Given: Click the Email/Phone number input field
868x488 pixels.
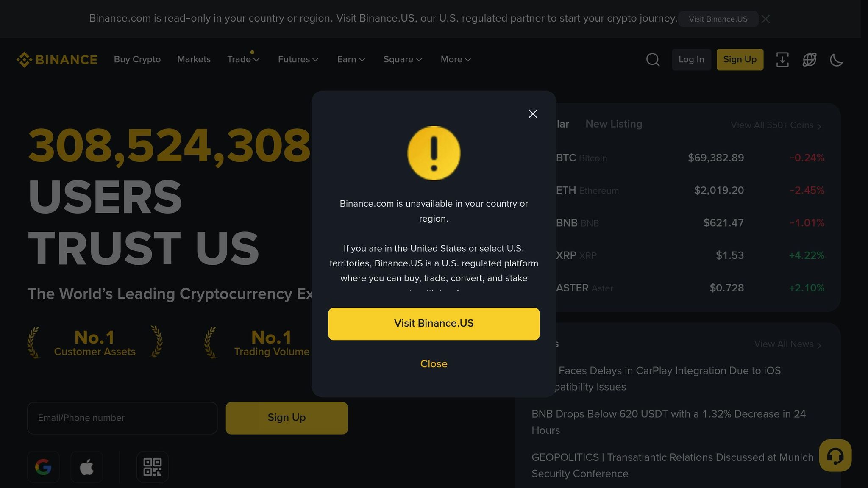Looking at the screenshot, I should tap(122, 418).
